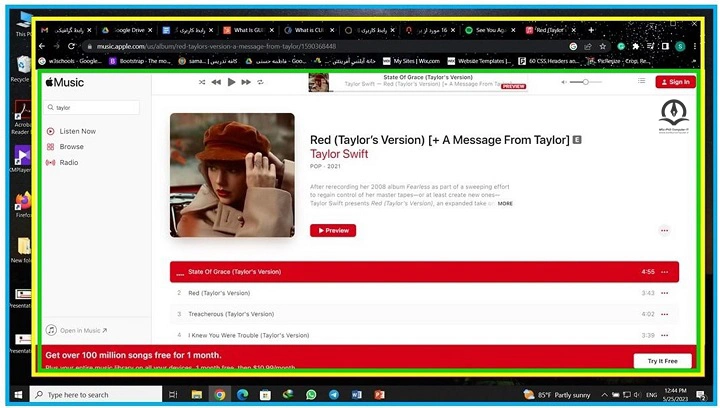
Task: Skip to previous track
Action: tap(216, 82)
